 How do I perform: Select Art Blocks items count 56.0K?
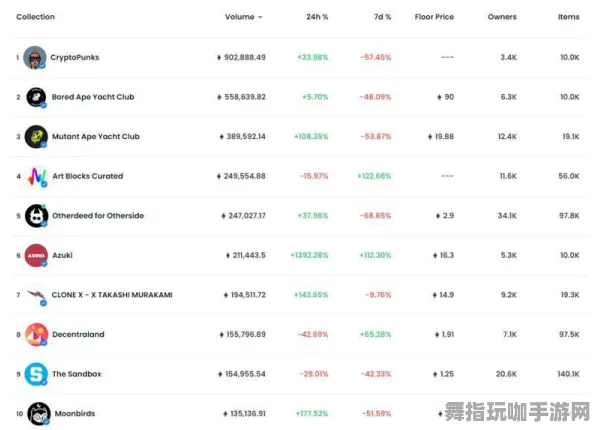coord(569,176)
